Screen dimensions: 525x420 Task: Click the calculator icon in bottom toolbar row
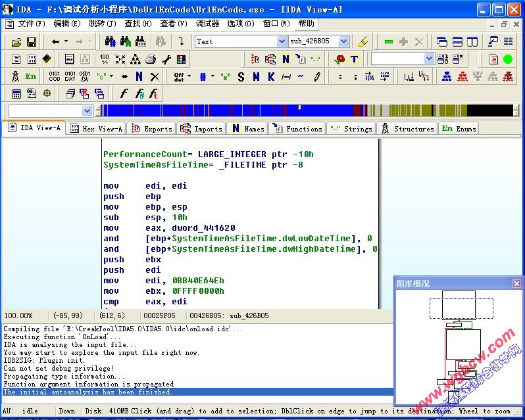tap(16, 94)
